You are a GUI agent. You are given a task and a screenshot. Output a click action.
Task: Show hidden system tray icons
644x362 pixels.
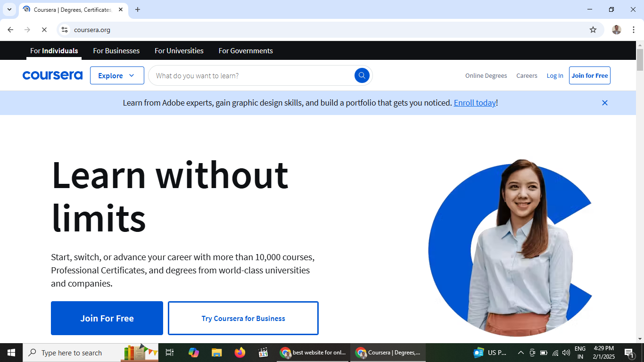click(521, 353)
